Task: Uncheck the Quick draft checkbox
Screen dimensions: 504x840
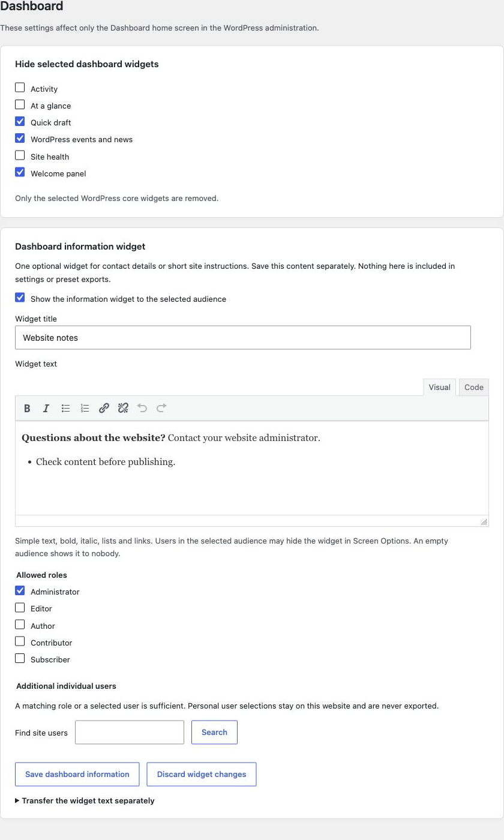Action: [20, 121]
